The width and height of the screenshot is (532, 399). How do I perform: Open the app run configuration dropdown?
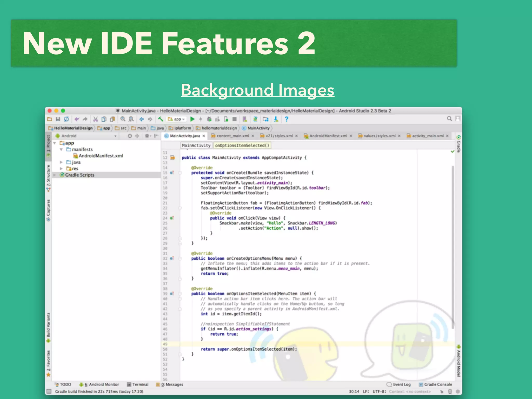pyautogui.click(x=176, y=119)
